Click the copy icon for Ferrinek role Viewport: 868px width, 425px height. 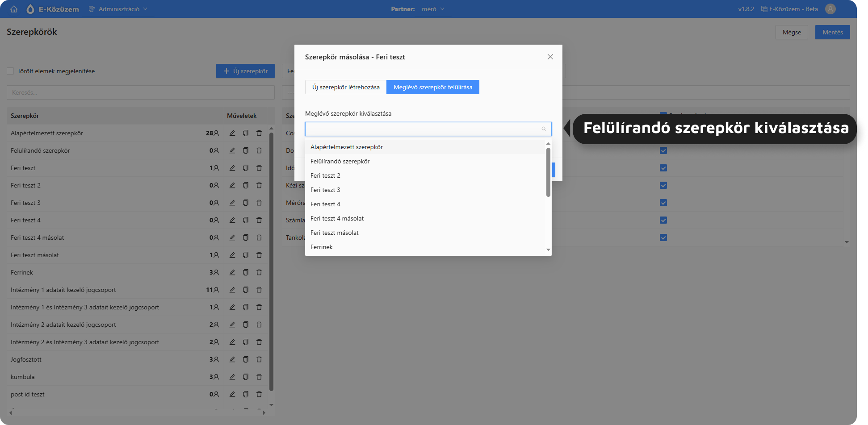click(x=246, y=272)
